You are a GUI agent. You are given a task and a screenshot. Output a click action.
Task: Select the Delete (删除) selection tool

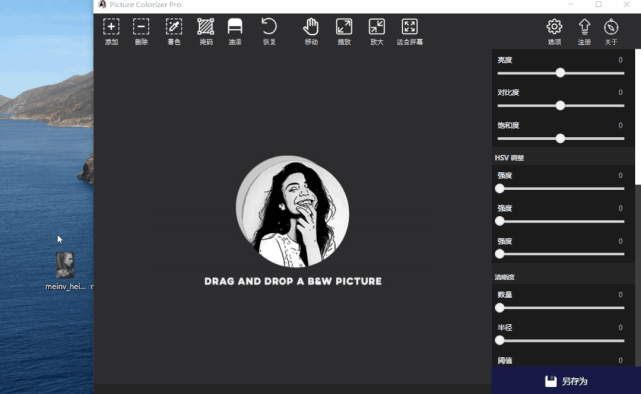[141, 31]
